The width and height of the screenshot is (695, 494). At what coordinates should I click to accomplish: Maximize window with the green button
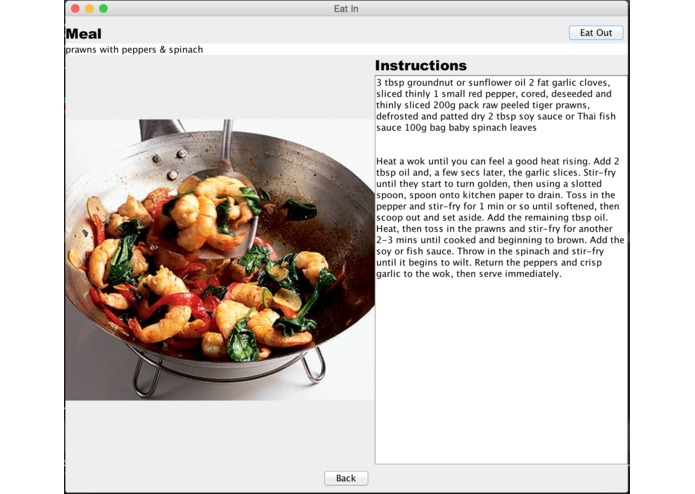103,8
